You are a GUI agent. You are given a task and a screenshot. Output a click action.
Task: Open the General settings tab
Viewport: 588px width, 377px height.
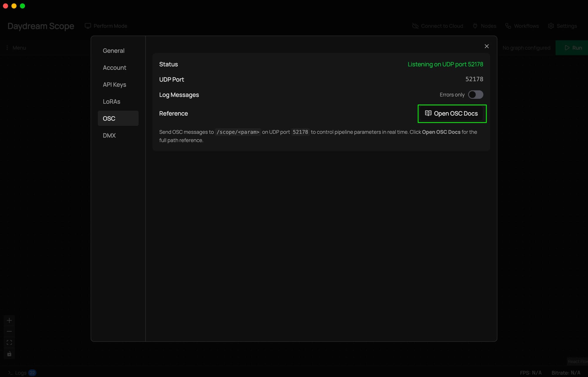(113, 51)
